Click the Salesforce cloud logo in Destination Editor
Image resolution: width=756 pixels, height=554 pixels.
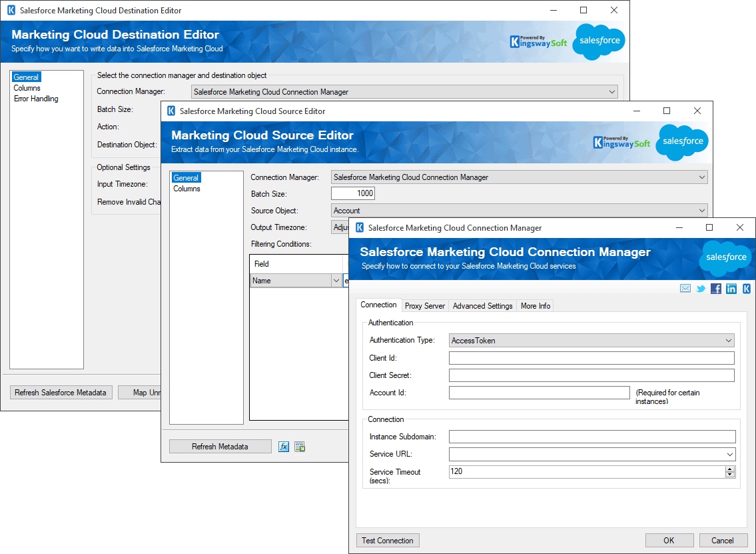tap(599, 41)
